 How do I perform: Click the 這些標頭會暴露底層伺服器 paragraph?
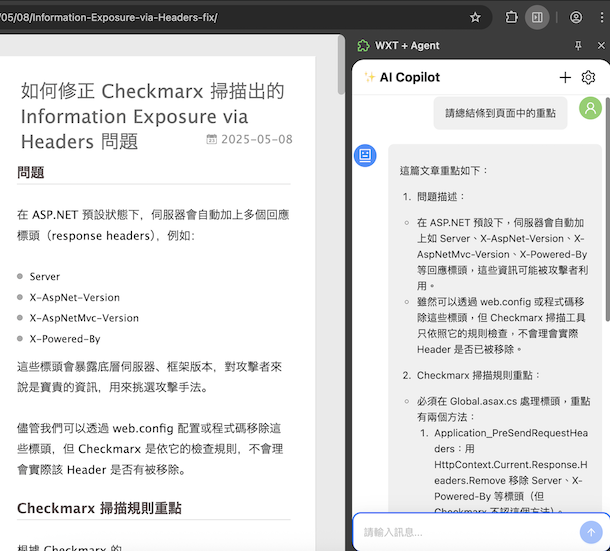pos(149,377)
